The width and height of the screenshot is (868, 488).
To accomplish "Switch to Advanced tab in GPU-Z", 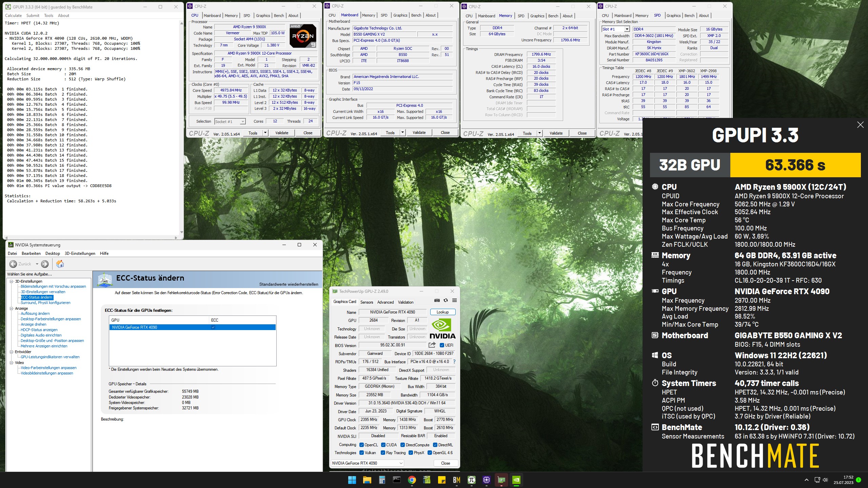I will pos(386,302).
